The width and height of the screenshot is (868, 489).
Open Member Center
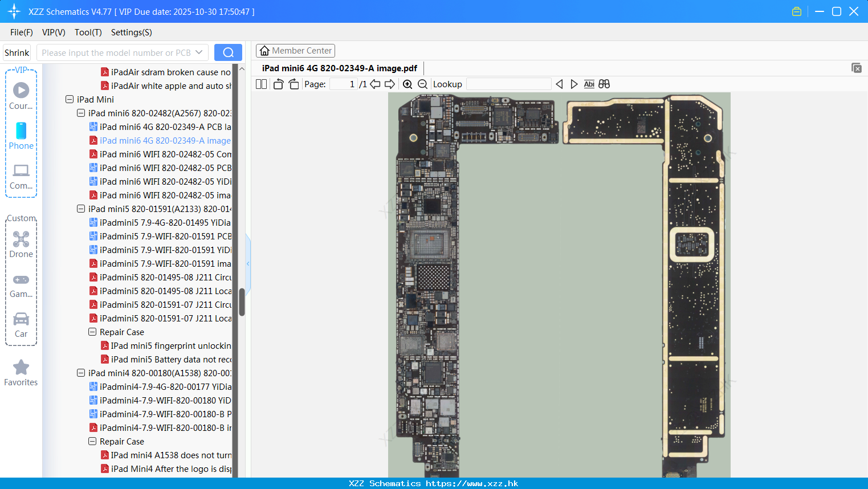295,51
